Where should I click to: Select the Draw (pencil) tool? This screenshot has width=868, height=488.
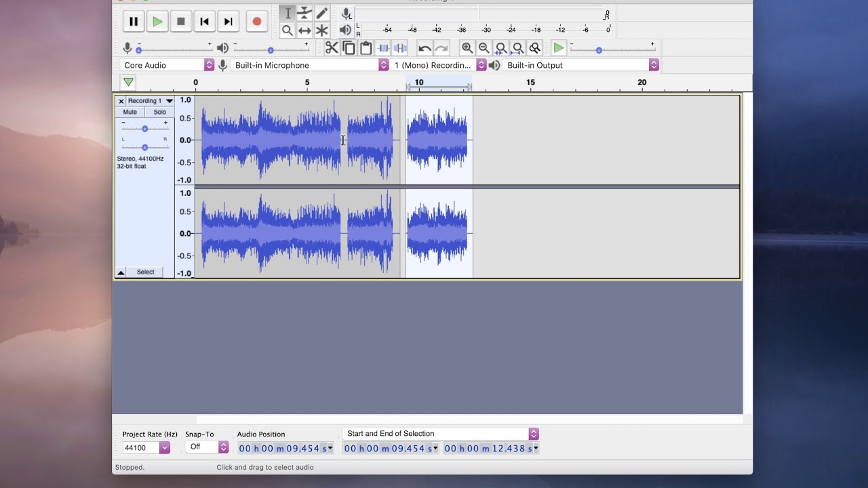point(321,14)
